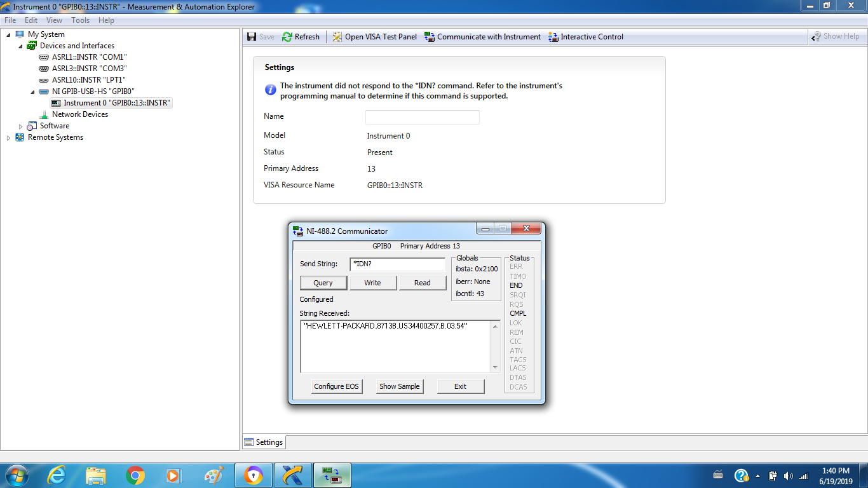Screen dimensions: 868x488
Task: Click the Send String input field
Action: point(398,264)
